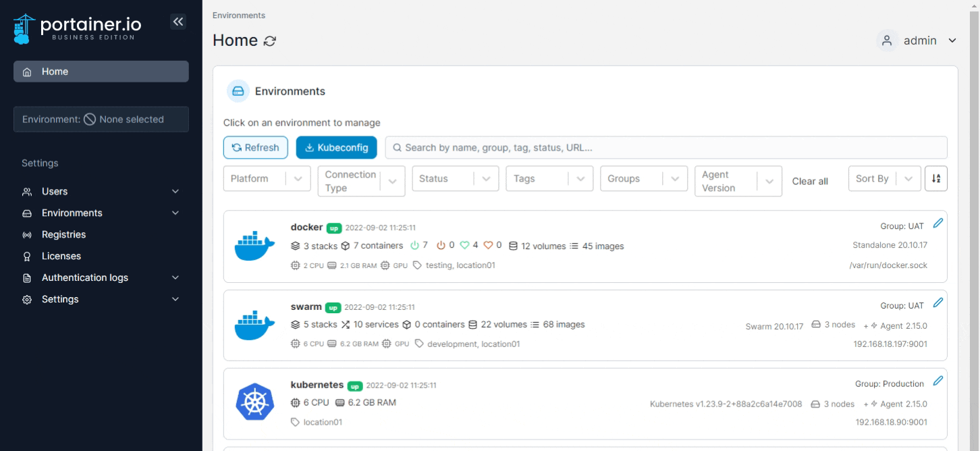Viewport: 980px width, 451px height.
Task: Open the Status filter dropdown
Action: tap(456, 179)
